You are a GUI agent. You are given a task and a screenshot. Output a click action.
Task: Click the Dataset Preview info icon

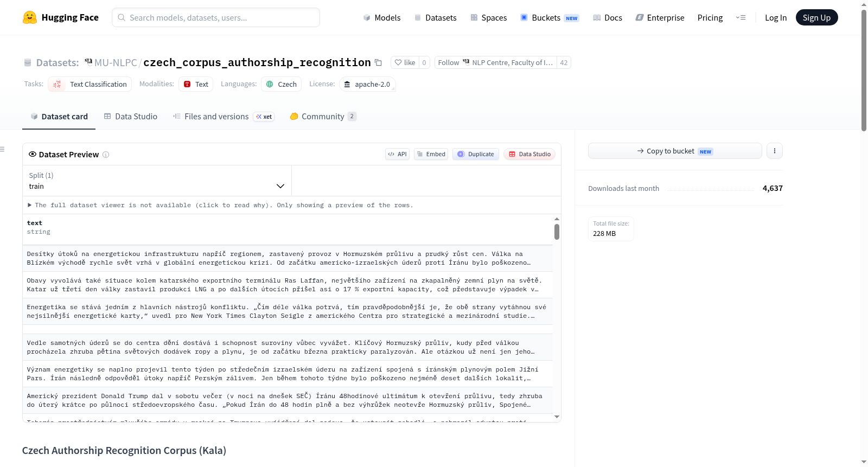click(106, 155)
